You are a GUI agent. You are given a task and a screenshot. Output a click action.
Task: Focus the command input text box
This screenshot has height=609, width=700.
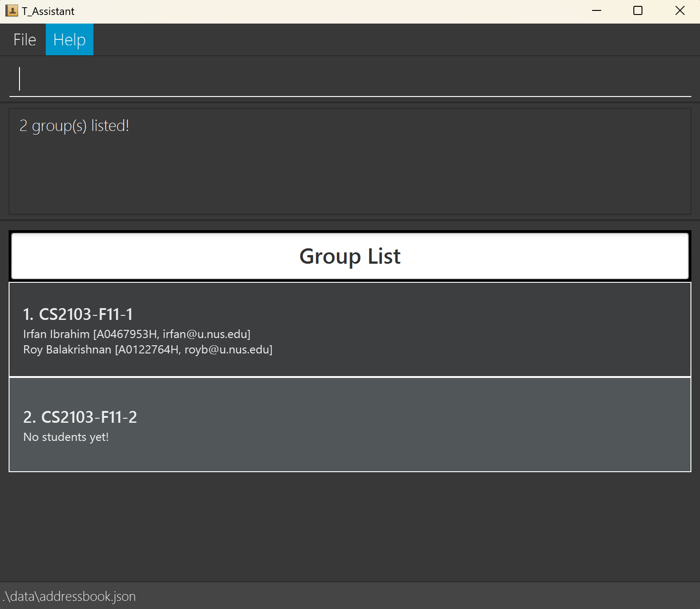click(x=350, y=79)
